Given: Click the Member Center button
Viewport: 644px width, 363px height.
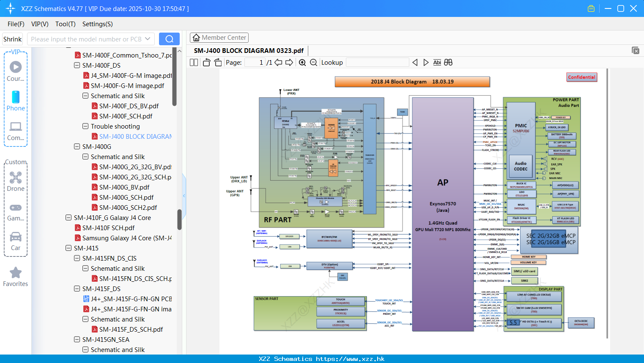Looking at the screenshot, I should pos(219,38).
